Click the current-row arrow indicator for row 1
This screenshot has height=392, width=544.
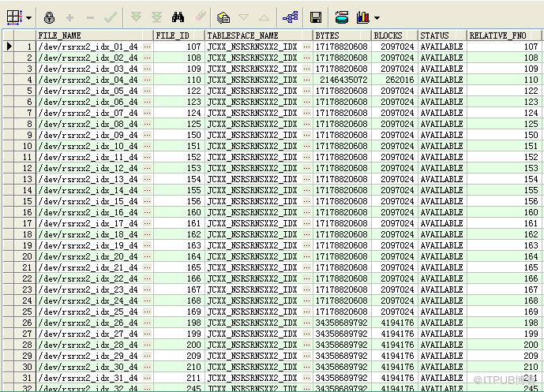point(9,46)
